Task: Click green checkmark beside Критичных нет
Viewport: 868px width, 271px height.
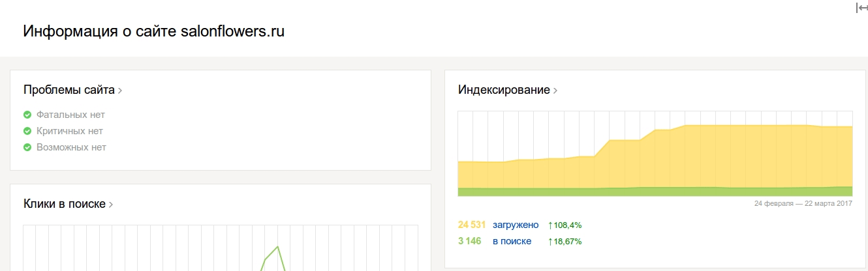Action: pos(27,131)
